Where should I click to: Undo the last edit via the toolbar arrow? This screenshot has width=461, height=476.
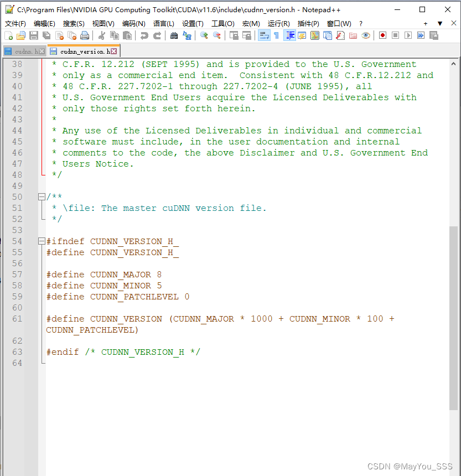point(145,35)
